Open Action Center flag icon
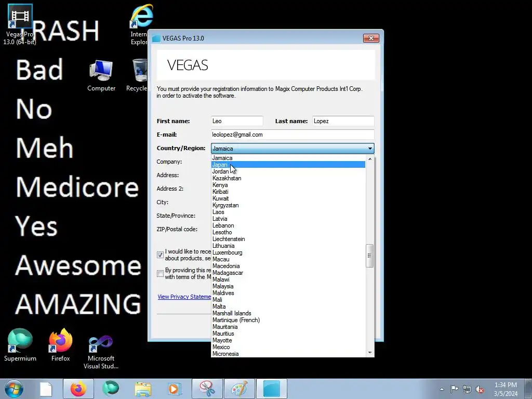This screenshot has width=532, height=399. pos(454,389)
